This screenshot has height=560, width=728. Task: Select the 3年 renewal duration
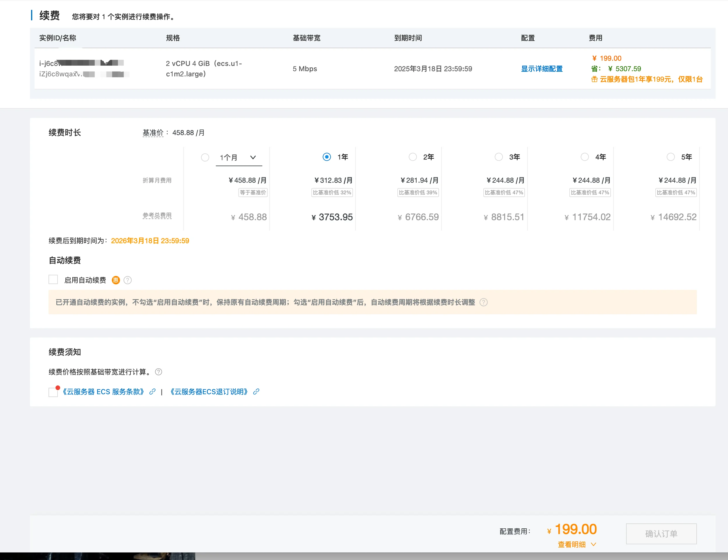click(x=499, y=157)
